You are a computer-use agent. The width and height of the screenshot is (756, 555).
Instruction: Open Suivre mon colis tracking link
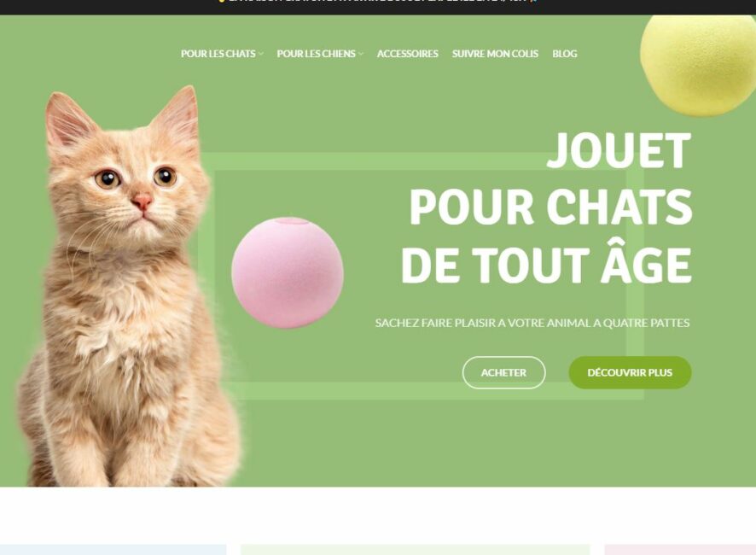pos(495,54)
